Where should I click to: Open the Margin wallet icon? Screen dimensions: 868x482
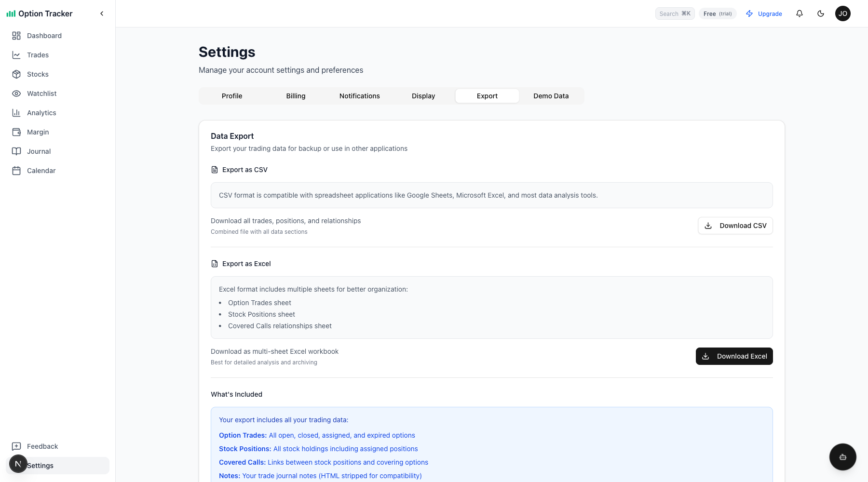click(16, 132)
